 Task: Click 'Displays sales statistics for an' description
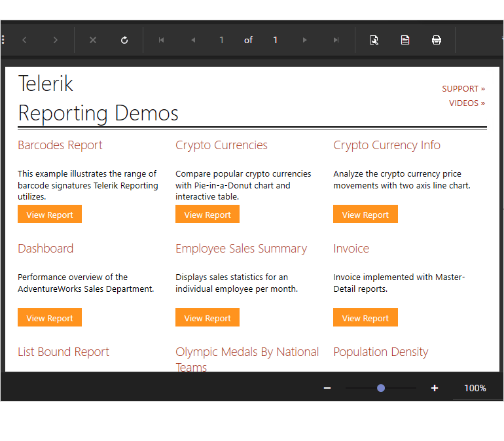pyautogui.click(x=236, y=283)
